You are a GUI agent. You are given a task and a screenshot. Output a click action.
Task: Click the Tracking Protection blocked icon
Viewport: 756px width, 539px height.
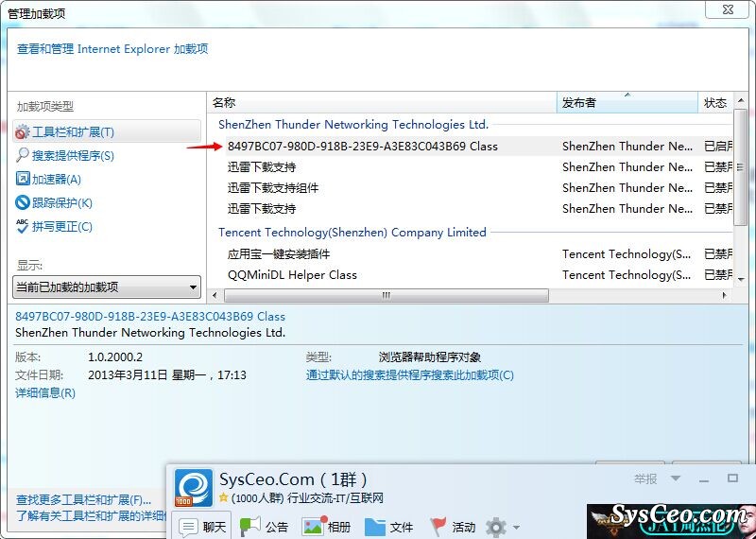(x=22, y=202)
